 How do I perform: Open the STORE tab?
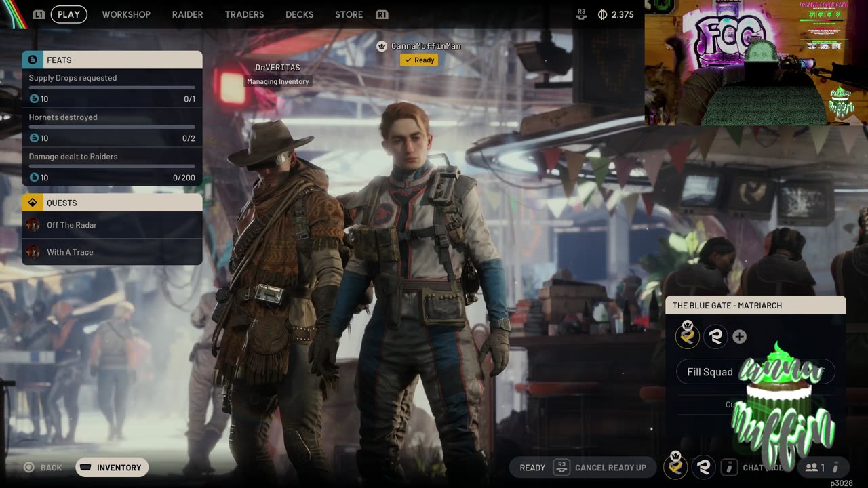pyautogui.click(x=349, y=14)
